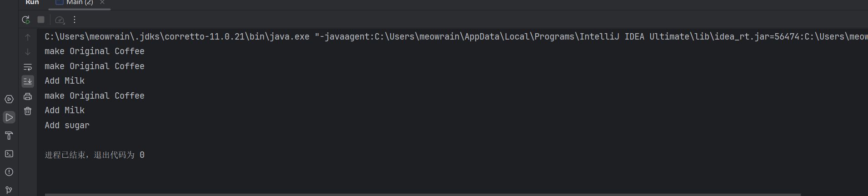Open the Services tool window

[9, 99]
